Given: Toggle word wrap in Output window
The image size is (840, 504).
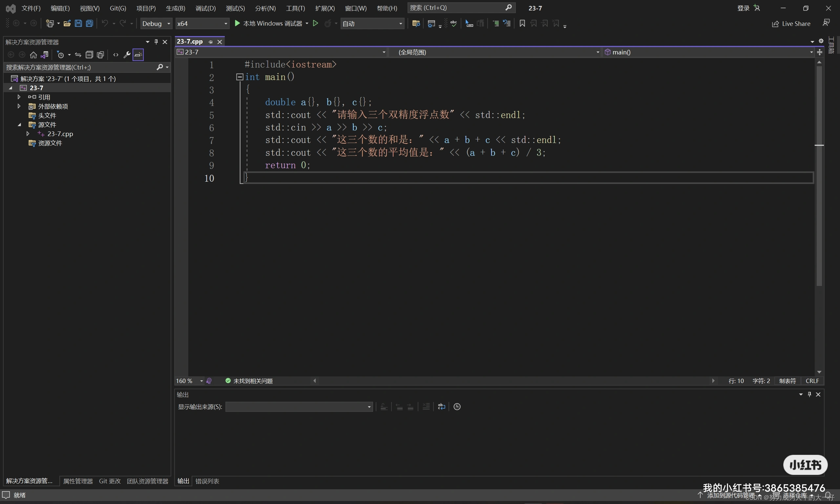Looking at the screenshot, I should click(x=441, y=407).
